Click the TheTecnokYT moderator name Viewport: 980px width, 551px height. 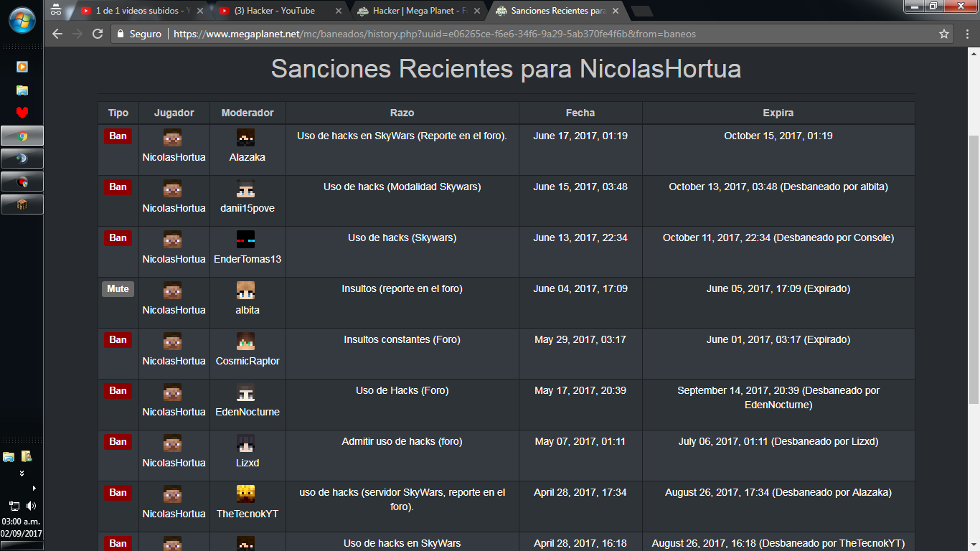(x=248, y=514)
